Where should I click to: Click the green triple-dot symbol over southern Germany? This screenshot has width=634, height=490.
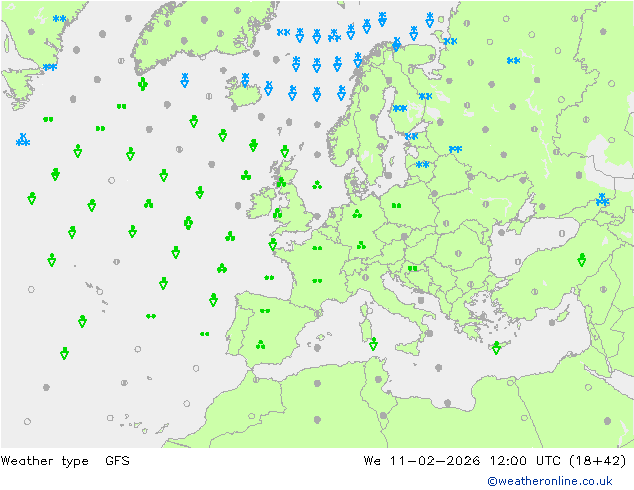pos(361,245)
